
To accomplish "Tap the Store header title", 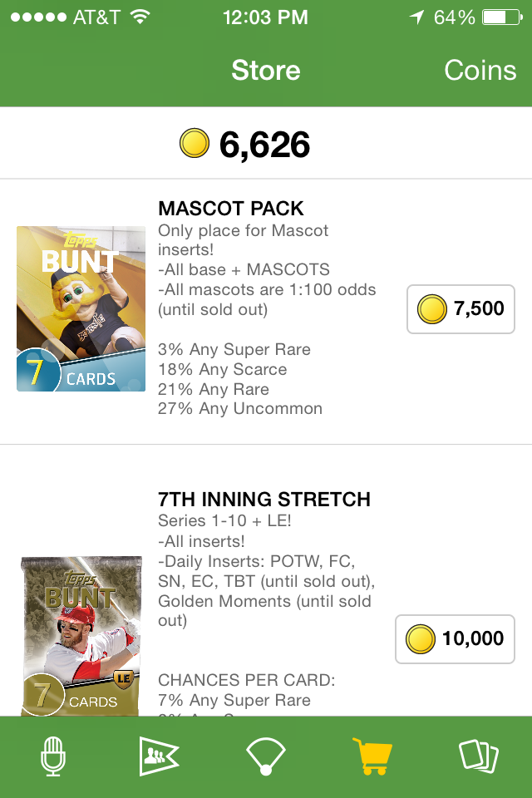I will pos(265,71).
